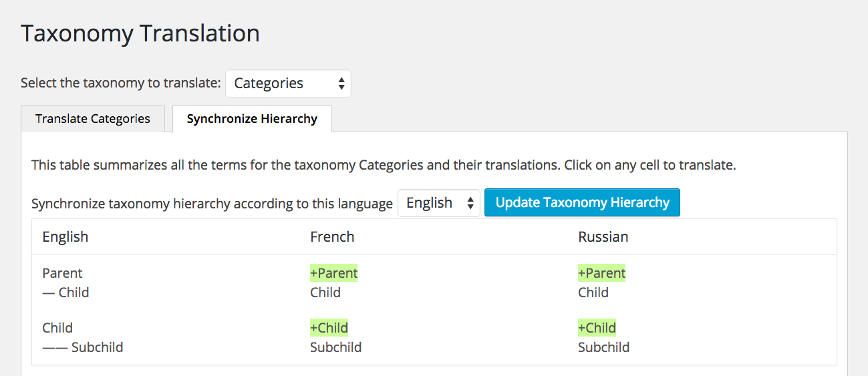Click the English — Child term

pos(65,293)
